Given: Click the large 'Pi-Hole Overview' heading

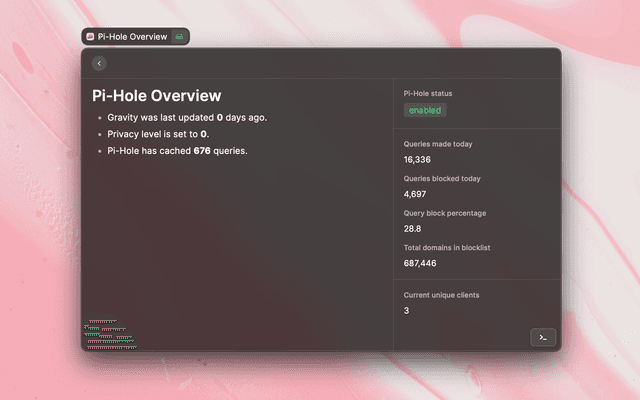Looking at the screenshot, I should click(156, 96).
